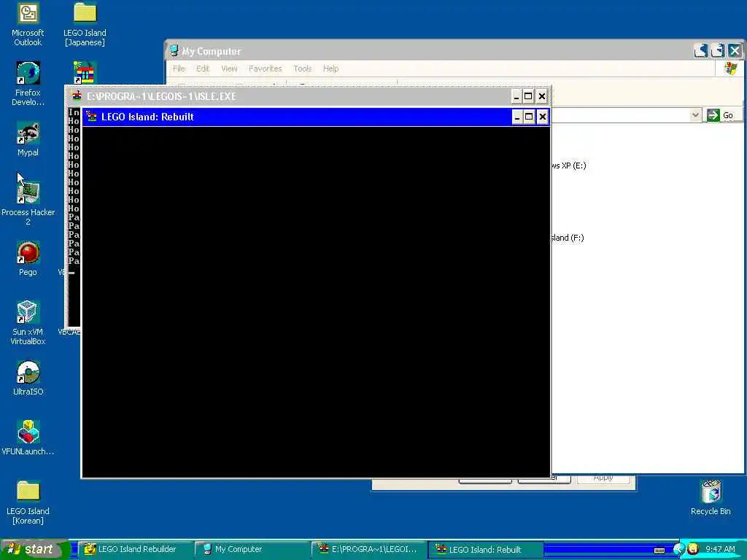The image size is (747, 560).
Task: Open the UltraISO desktop shortcut
Action: [x=28, y=378]
